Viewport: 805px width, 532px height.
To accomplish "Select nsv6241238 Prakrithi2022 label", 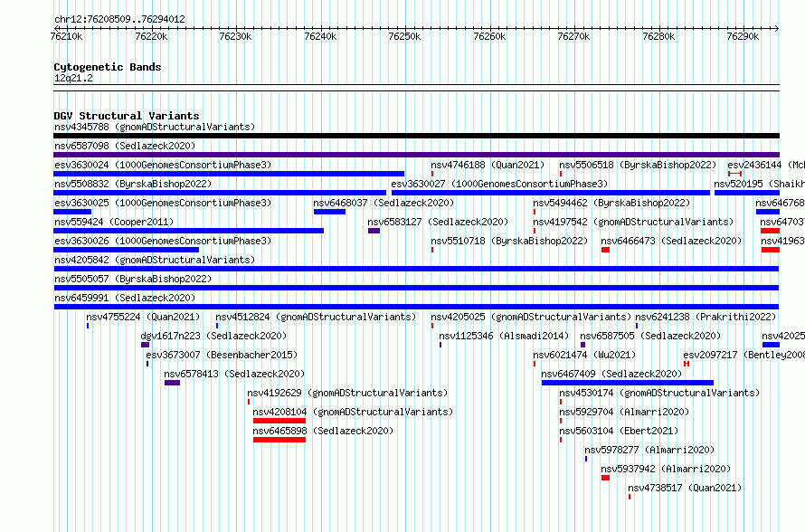I will click(706, 317).
